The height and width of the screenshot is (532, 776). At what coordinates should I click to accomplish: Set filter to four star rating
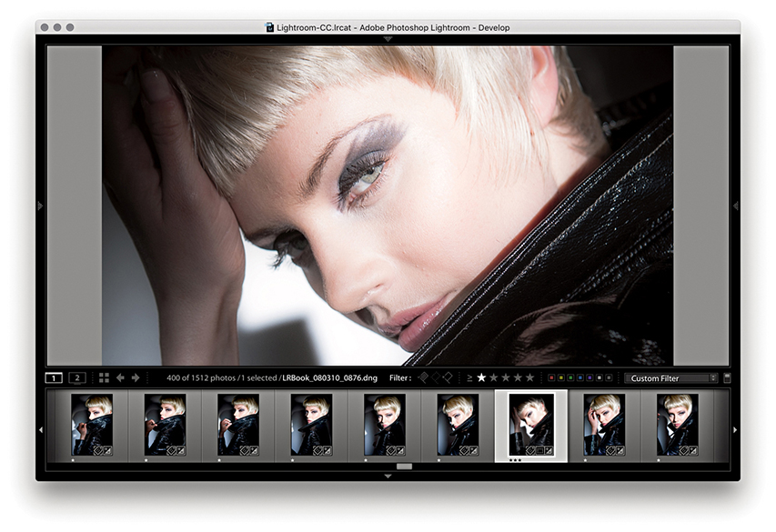518,378
